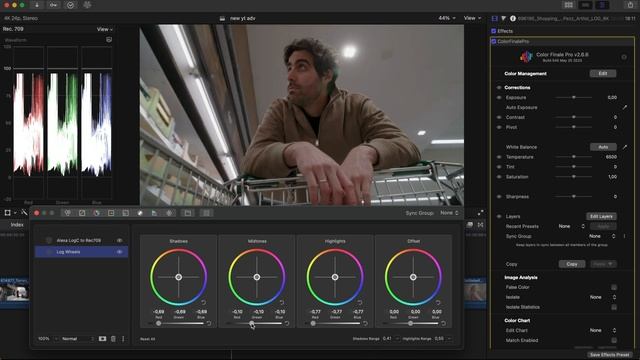Open the Isolate dropdown
640x360 pixels.
603,297
